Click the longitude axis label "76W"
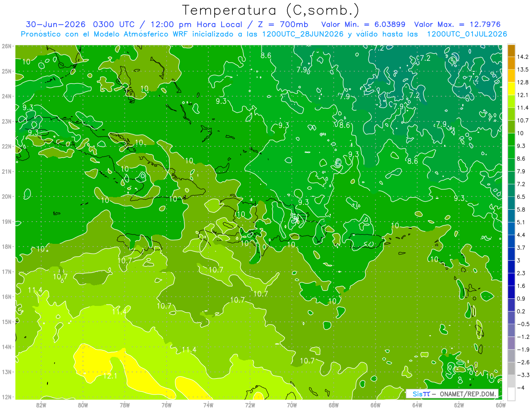Viewport: 532px width, 411px height. tap(167, 404)
